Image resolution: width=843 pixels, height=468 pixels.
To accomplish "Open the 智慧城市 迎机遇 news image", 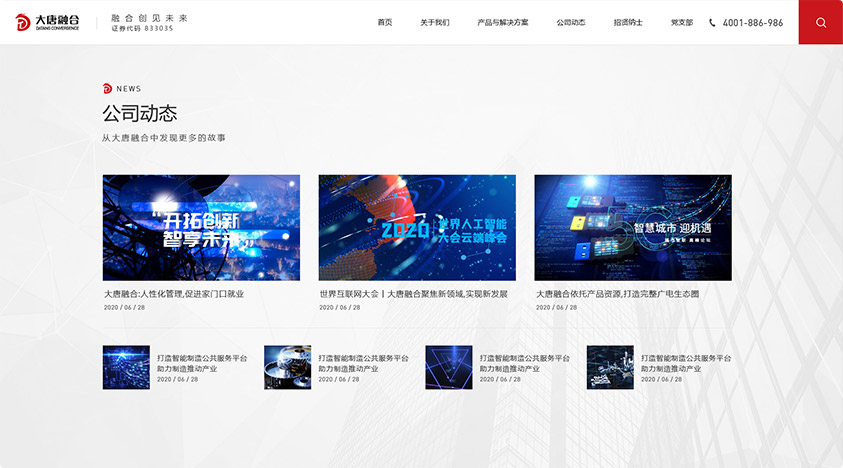I will (x=633, y=228).
